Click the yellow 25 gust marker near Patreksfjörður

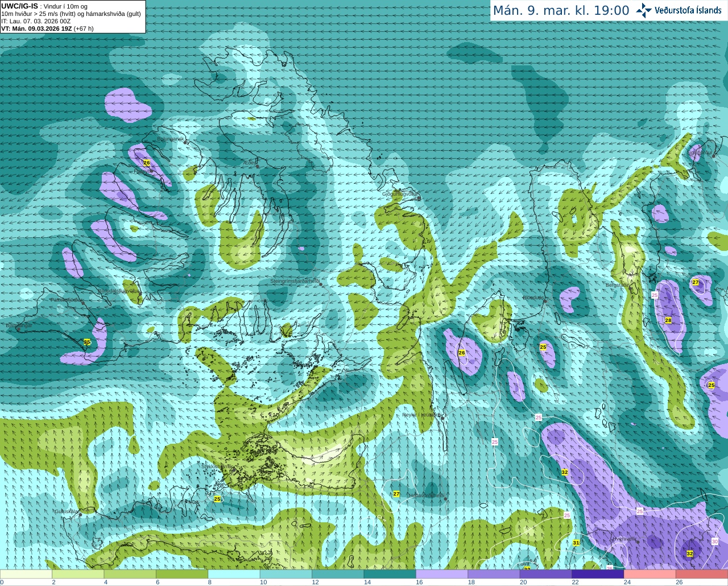click(x=87, y=342)
